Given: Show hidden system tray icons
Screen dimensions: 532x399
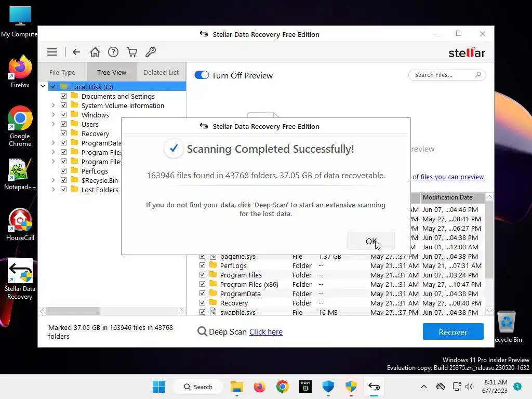Looking at the screenshot, I should (x=424, y=387).
